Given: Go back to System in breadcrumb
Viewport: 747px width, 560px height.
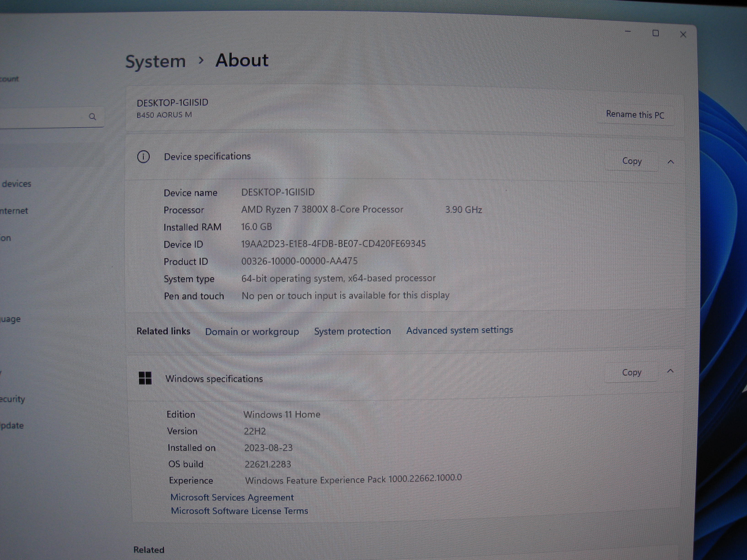Looking at the screenshot, I should 156,62.
